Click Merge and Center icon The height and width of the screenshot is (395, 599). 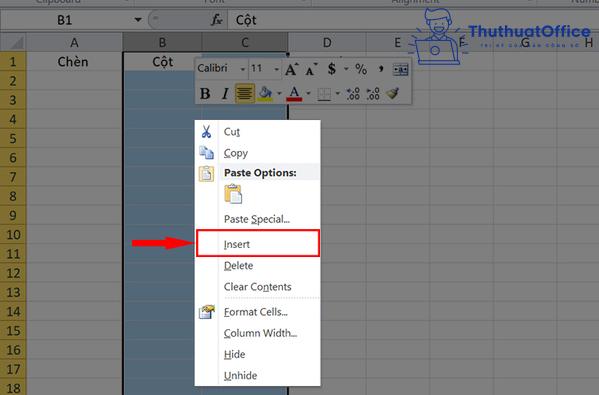401,70
